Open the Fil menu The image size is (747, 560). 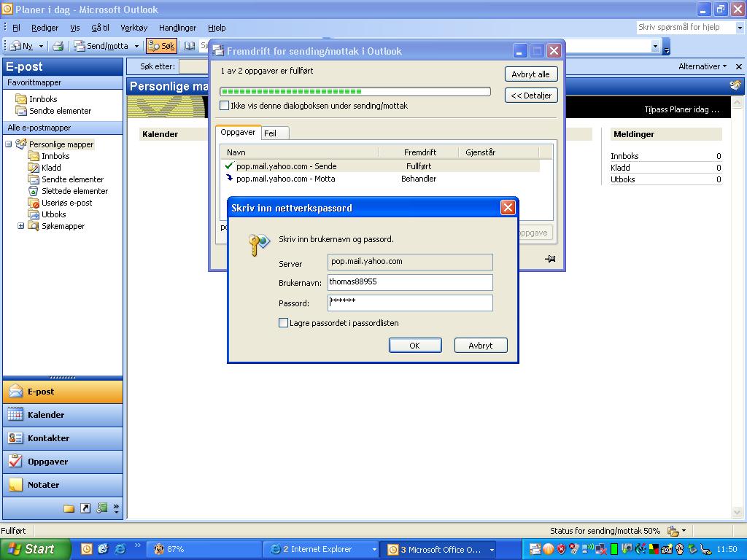(x=16, y=28)
